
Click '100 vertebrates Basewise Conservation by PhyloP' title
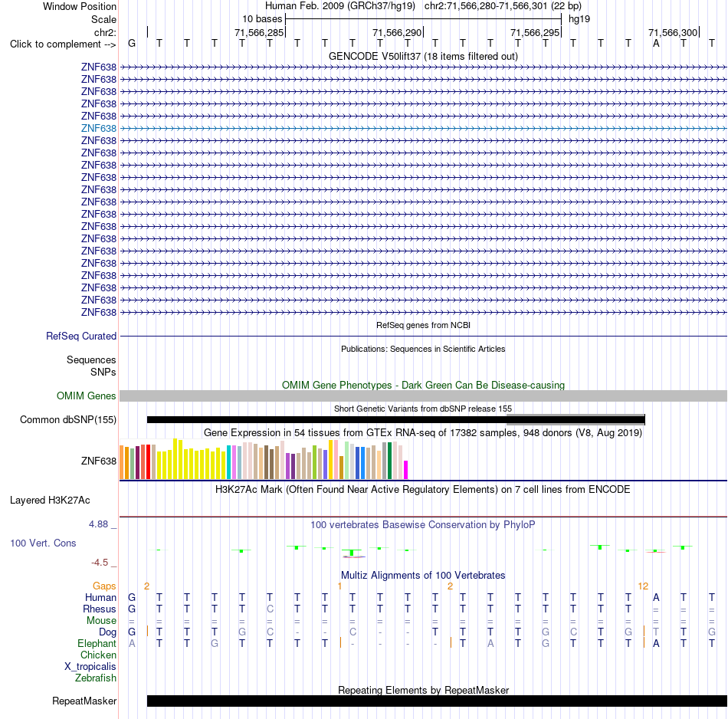422,524
